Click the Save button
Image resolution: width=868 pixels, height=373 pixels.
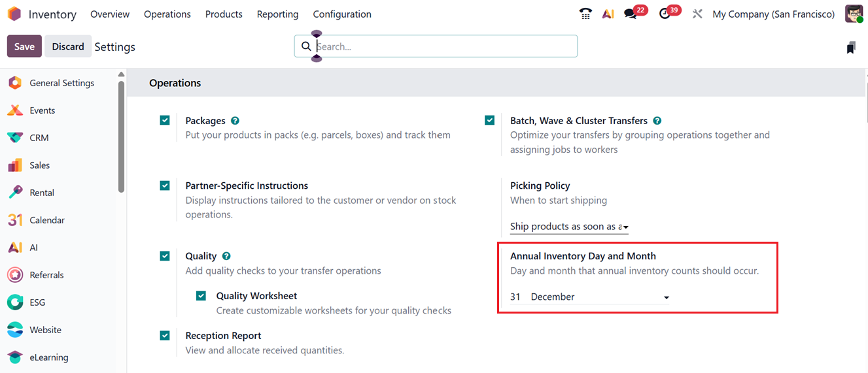[24, 46]
